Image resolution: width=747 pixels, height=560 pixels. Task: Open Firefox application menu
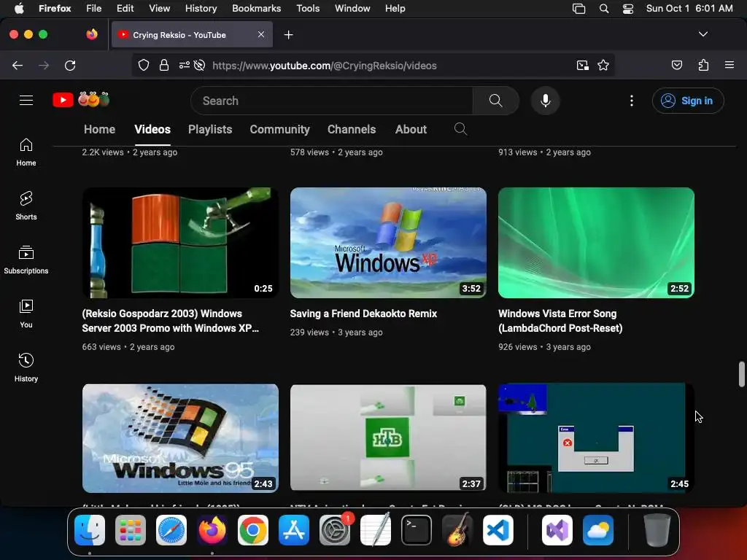tap(729, 65)
